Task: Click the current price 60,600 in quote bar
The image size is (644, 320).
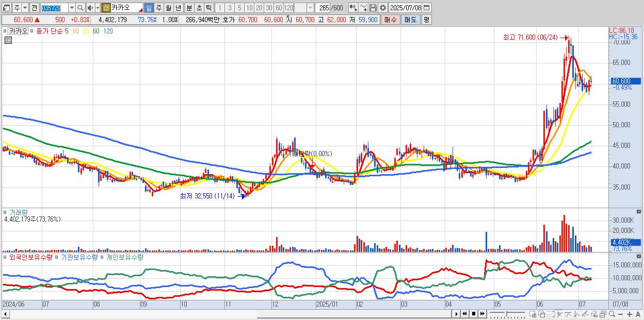Action: point(24,20)
